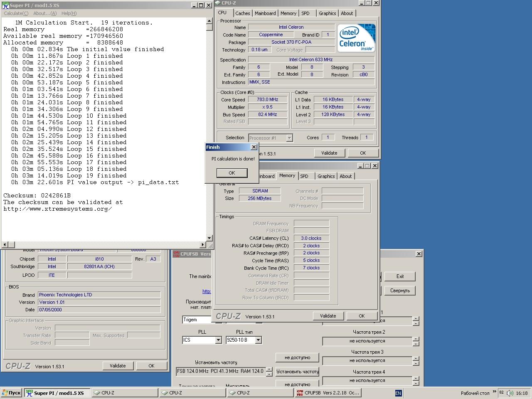
Task: Open PLL тип 9250-10 B dropdown
Action: [258, 340]
